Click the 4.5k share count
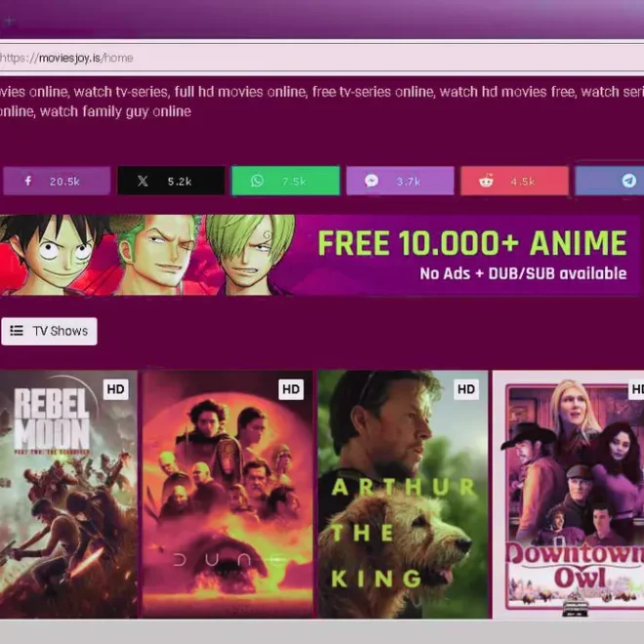 click(x=523, y=181)
